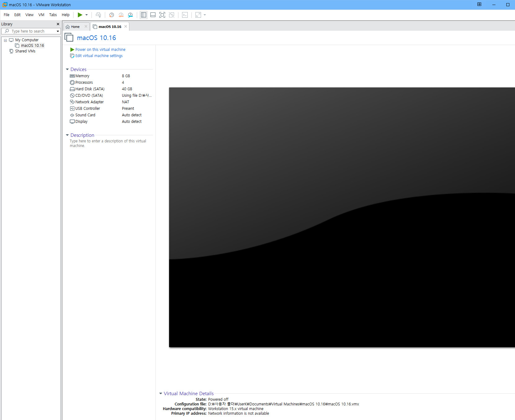The height and width of the screenshot is (420, 515).
Task: Toggle the thumbnail bar view
Action: pyautogui.click(x=153, y=15)
